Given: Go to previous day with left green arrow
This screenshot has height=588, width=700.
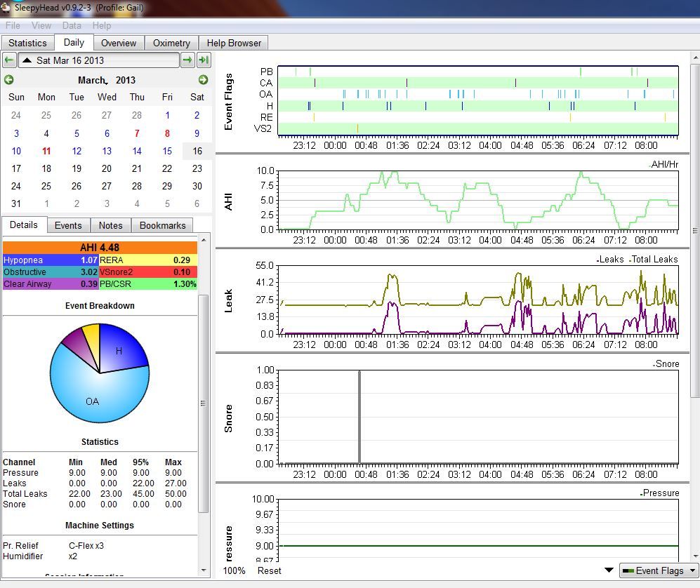Looking at the screenshot, I should coord(9,60).
